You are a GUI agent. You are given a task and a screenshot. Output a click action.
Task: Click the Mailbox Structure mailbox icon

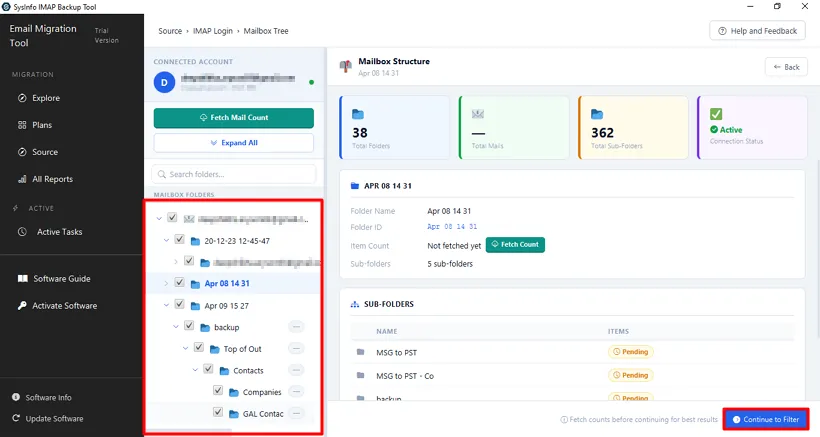click(x=346, y=66)
